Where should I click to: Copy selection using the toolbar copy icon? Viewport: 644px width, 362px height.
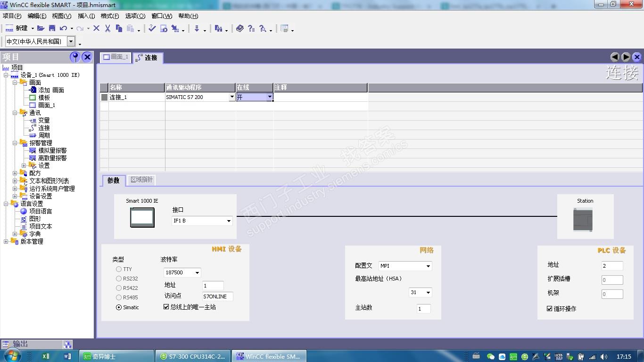point(119,28)
